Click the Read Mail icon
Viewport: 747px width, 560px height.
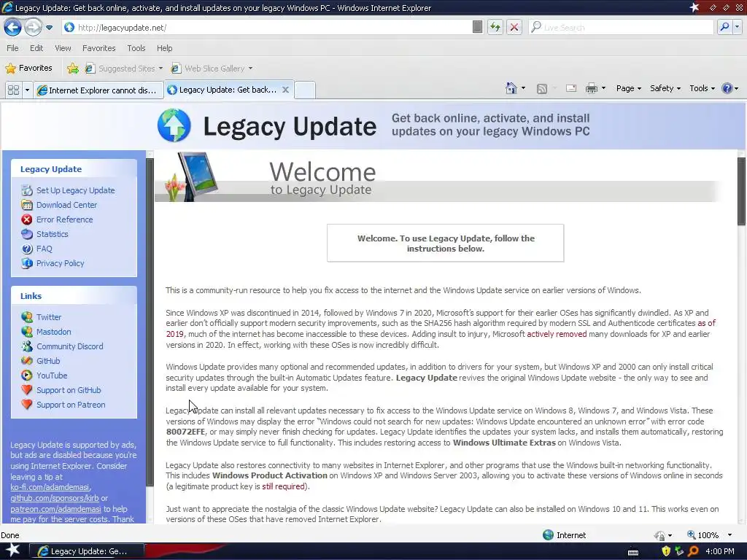coord(571,88)
